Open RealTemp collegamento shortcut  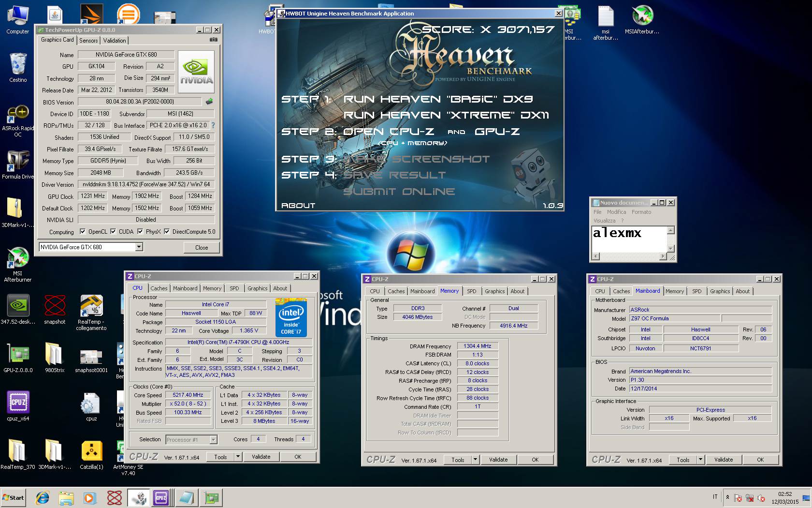(x=91, y=313)
